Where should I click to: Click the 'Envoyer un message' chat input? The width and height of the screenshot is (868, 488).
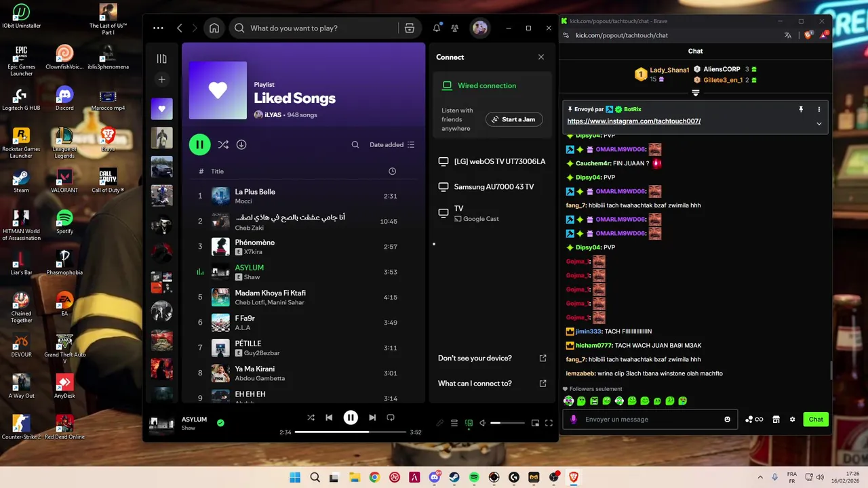click(651, 420)
